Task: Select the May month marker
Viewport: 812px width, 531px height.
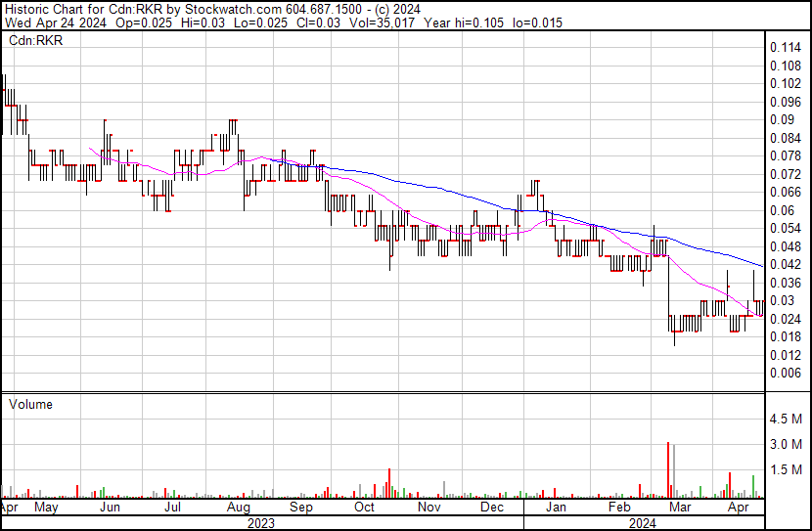Action: 46,508
